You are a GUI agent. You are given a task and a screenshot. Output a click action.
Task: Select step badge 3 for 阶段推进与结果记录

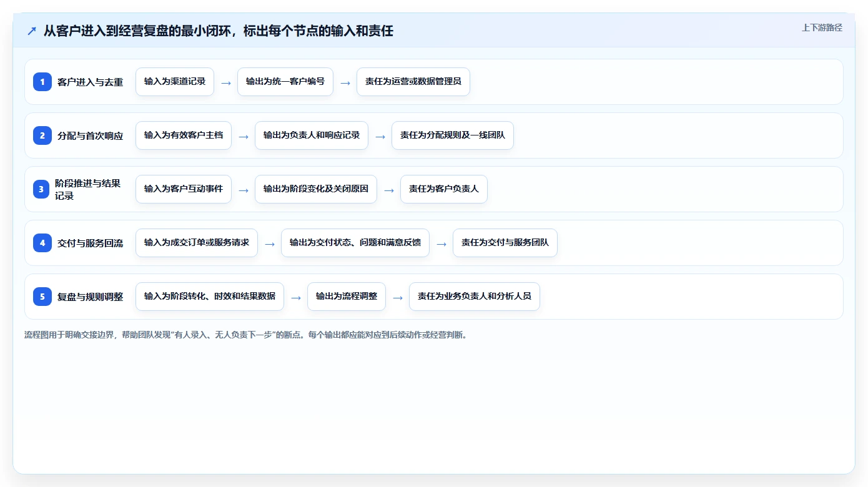coord(41,189)
